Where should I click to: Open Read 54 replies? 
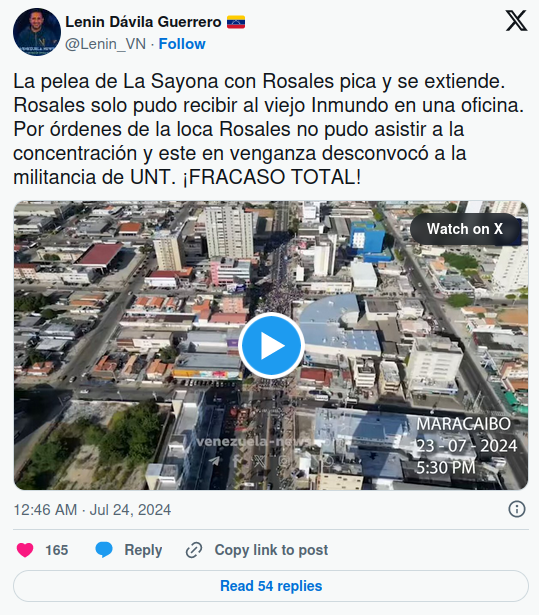tap(271, 586)
